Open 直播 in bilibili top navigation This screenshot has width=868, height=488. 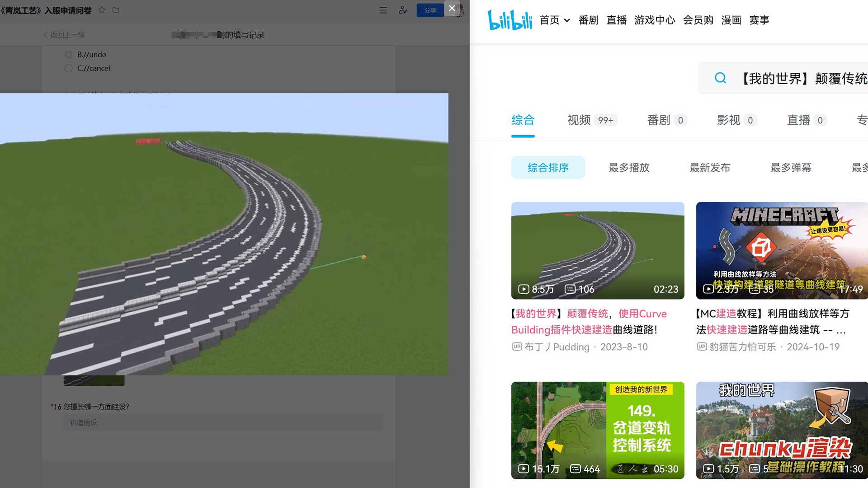pos(617,20)
